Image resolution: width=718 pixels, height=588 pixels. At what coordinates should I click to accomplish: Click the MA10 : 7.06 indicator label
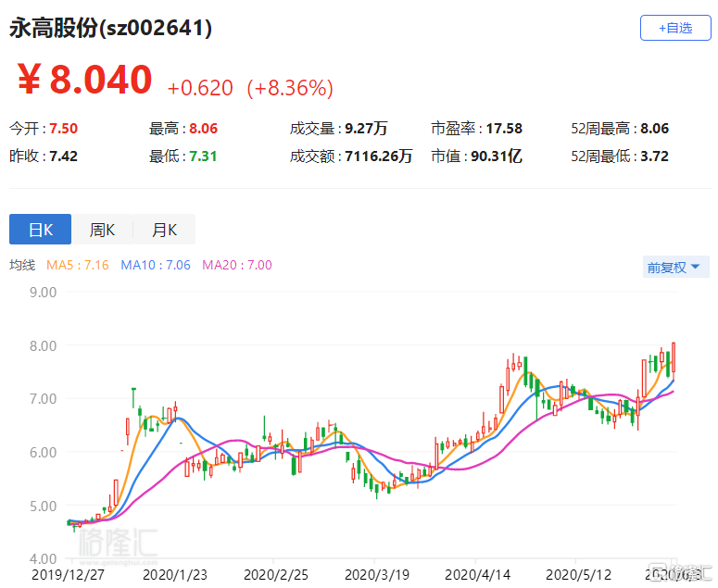tap(156, 265)
